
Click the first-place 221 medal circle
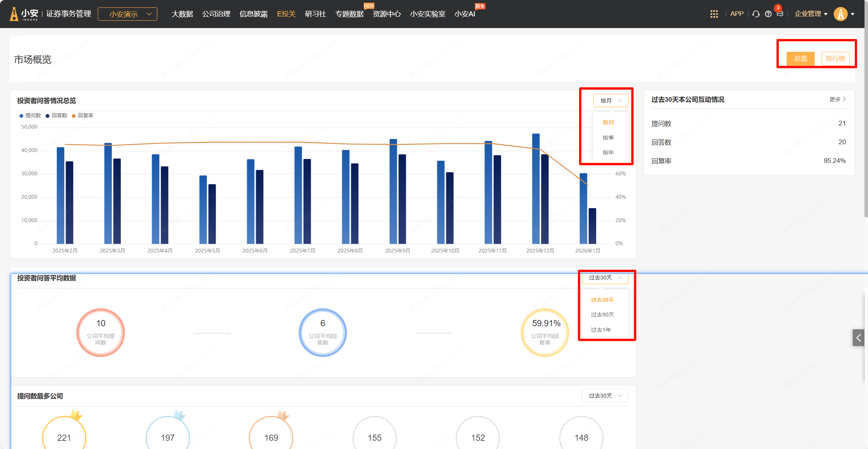(64, 437)
